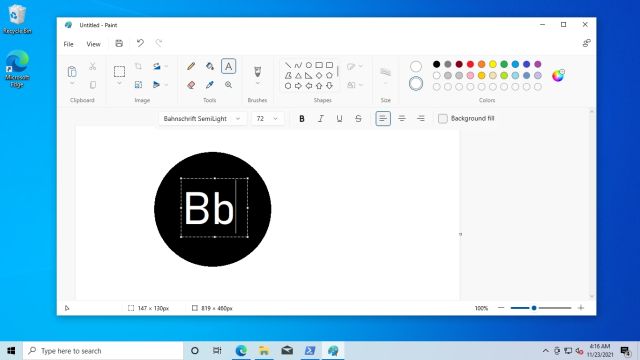
Task: Open Microsoft Edge from the taskbar
Action: [x=241, y=351]
